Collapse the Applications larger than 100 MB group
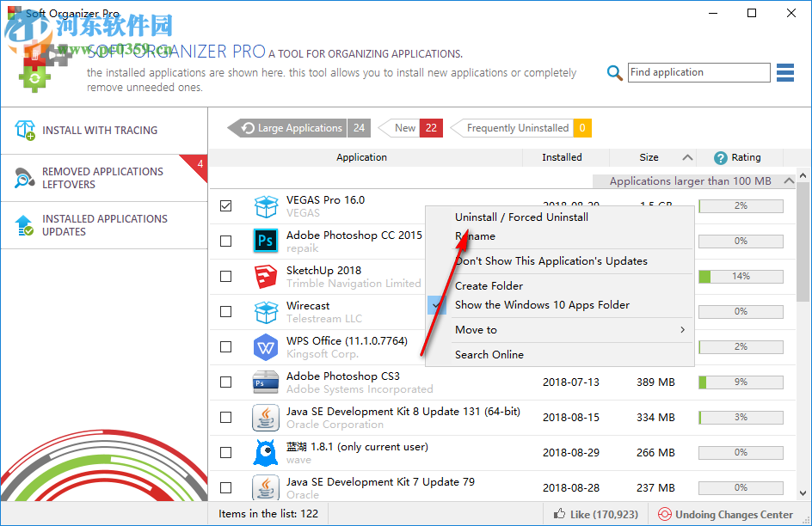Viewport: 812px width, 526px height. point(789,180)
